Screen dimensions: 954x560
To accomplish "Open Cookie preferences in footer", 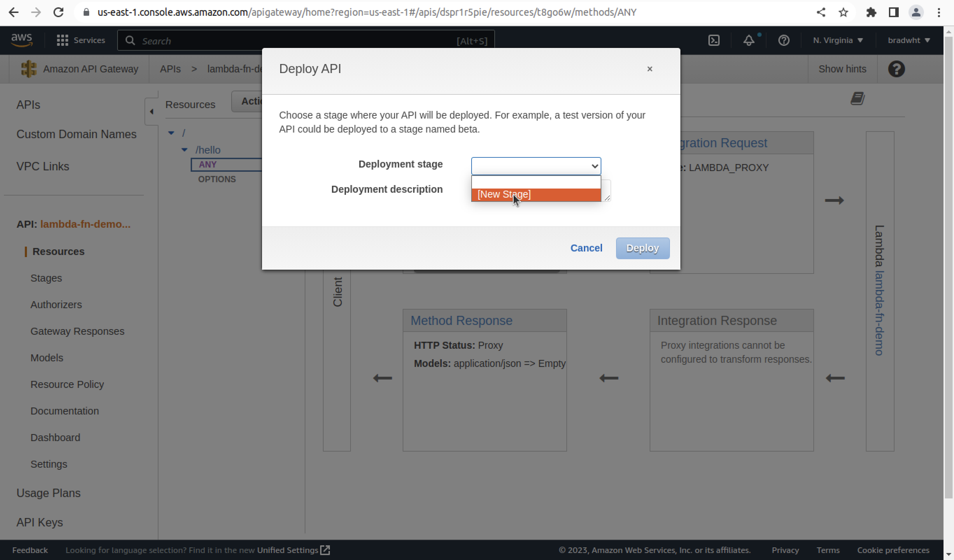I will coord(893,550).
